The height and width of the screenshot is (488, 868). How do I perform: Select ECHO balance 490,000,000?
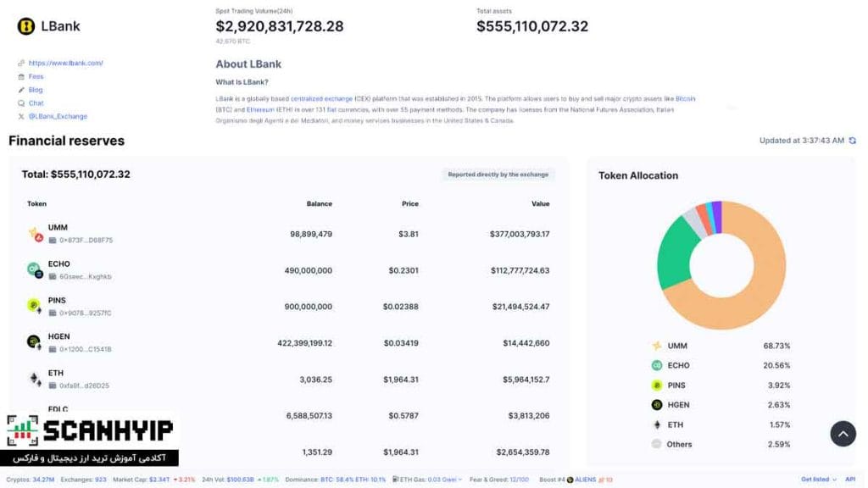(x=309, y=270)
